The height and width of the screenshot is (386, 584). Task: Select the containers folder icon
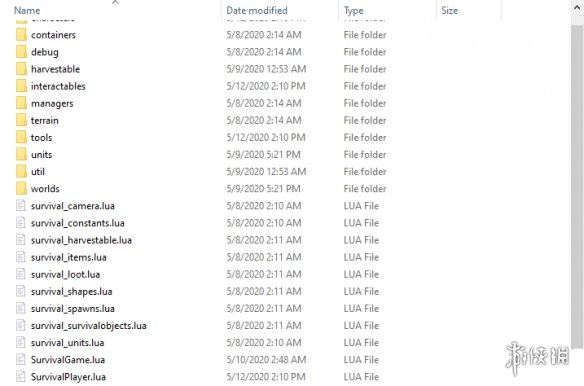click(x=21, y=35)
